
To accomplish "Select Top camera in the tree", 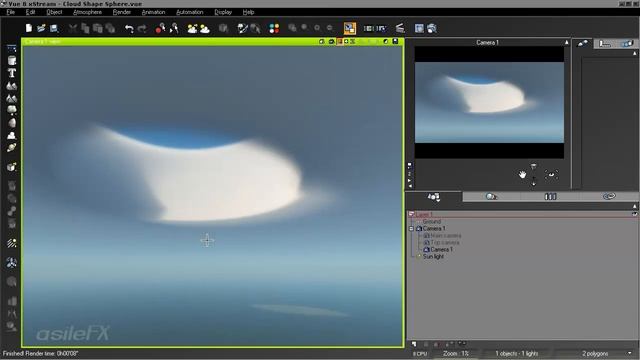I will click(445, 242).
